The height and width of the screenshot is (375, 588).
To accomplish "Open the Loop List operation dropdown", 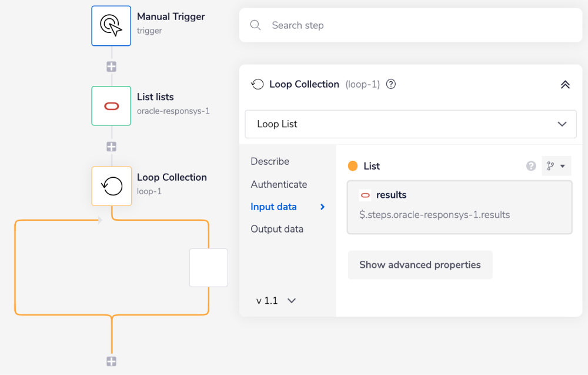I will (410, 124).
